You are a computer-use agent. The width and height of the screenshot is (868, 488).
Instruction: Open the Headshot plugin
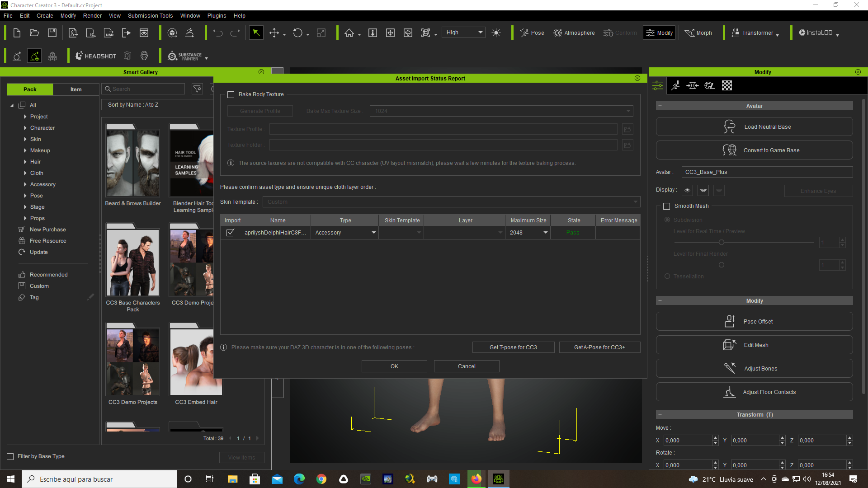point(96,56)
